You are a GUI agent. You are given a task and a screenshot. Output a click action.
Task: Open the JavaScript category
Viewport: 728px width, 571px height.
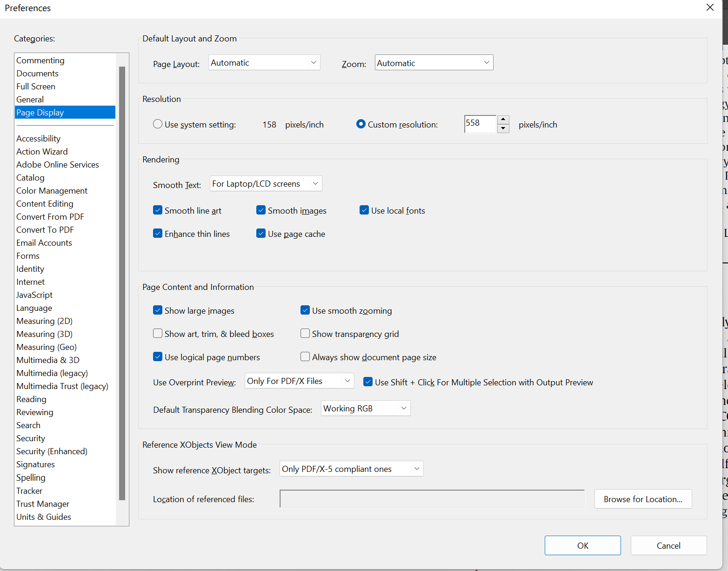(34, 295)
